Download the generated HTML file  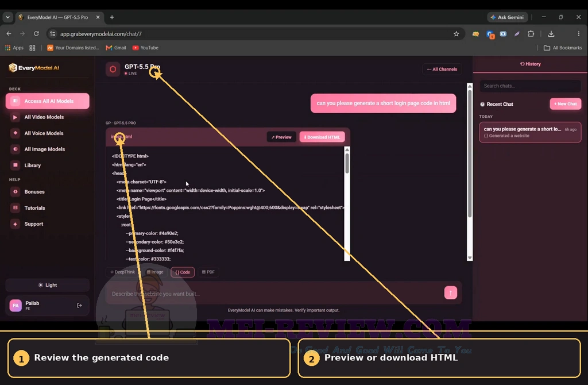322,137
